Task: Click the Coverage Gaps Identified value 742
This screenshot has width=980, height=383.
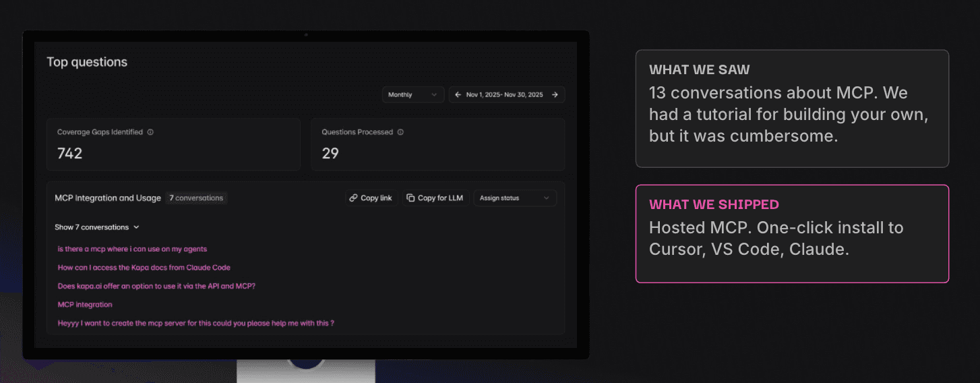Action: [69, 154]
